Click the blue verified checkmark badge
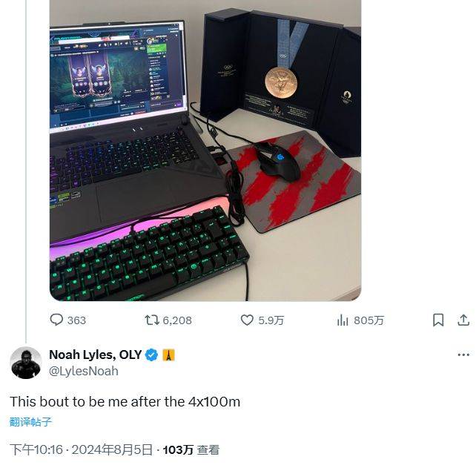The width and height of the screenshot is (476, 468). [x=151, y=355]
